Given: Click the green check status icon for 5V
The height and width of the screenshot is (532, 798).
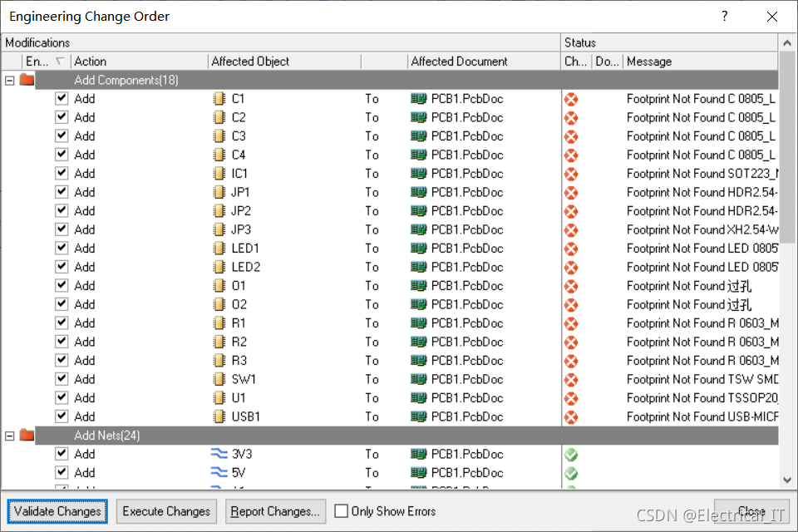Looking at the screenshot, I should (x=571, y=474).
